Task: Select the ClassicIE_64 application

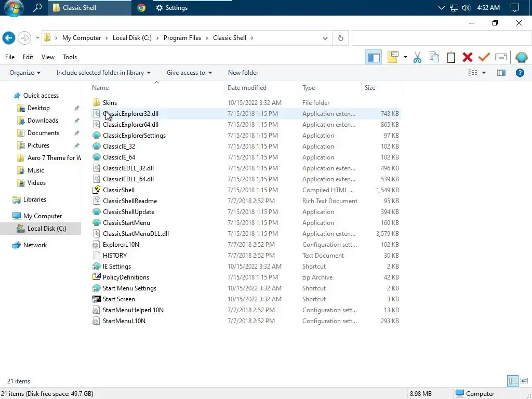Action: (119, 157)
